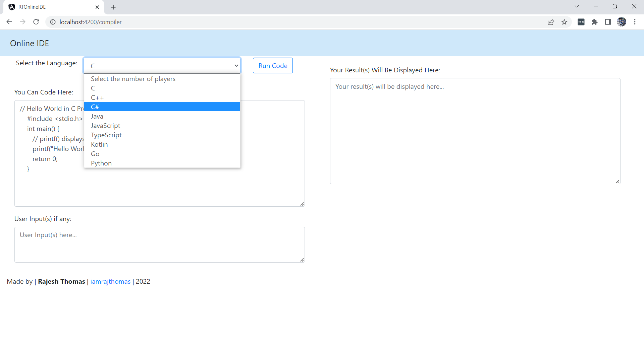The width and height of the screenshot is (644, 345).
Task: Choose Go from the language list
Action: click(162, 154)
